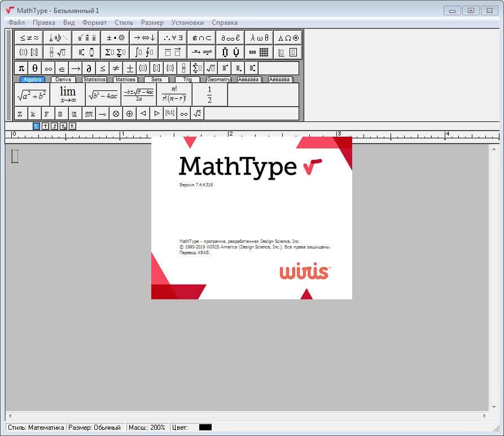Insert the pi symbol from small bar
Image resolution: width=504 pixels, height=436 pixels.
(21, 68)
